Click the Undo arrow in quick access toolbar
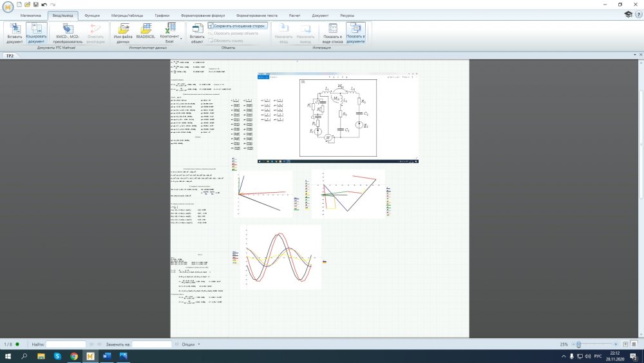This screenshot has height=363, width=644. click(44, 5)
